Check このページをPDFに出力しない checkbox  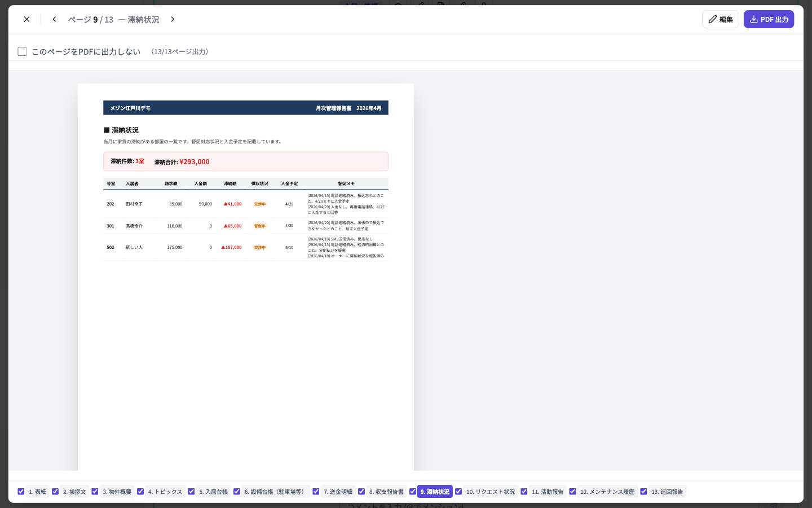(x=23, y=51)
